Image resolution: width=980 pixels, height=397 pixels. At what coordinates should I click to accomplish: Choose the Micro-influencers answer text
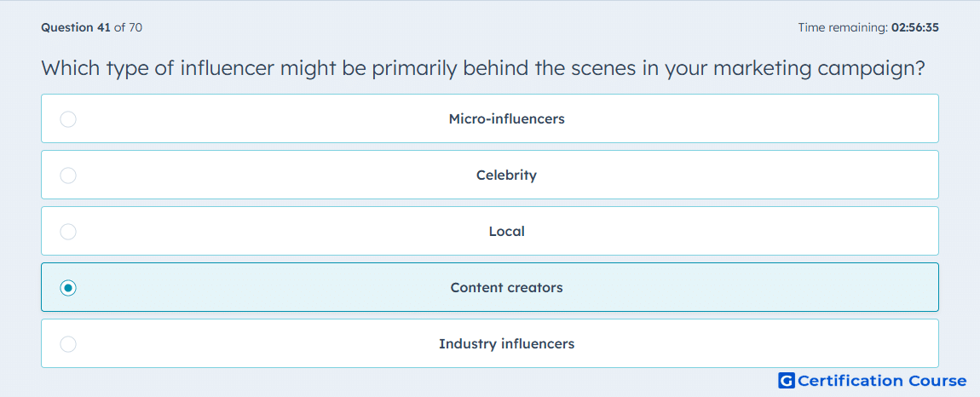click(506, 118)
